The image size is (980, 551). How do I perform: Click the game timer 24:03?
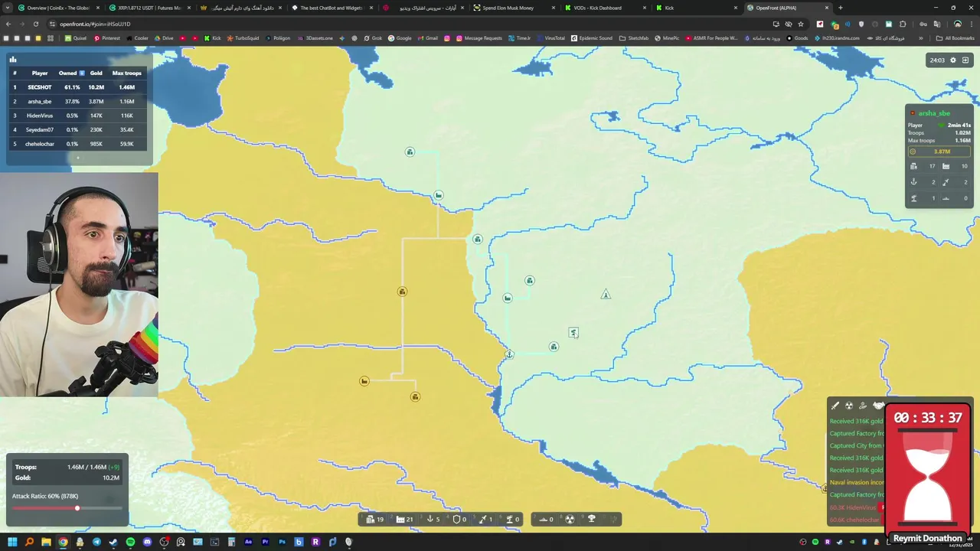pyautogui.click(x=937, y=60)
